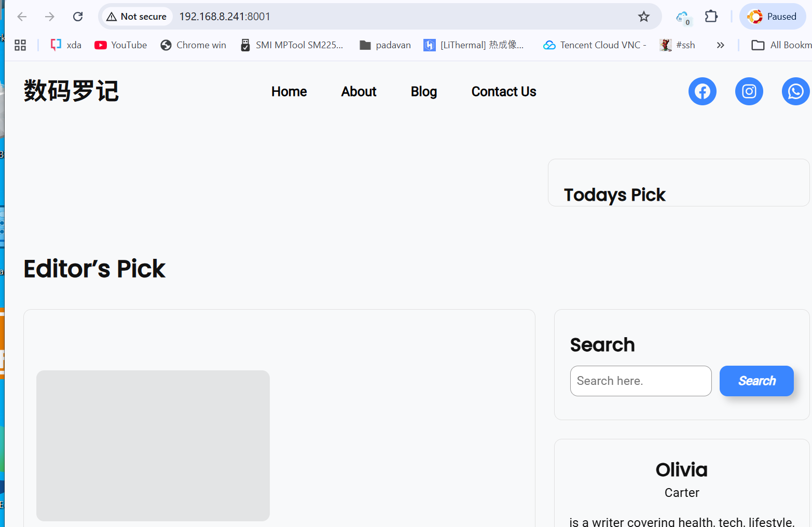Click the forward navigation arrow
The image size is (812, 527).
(49, 16)
